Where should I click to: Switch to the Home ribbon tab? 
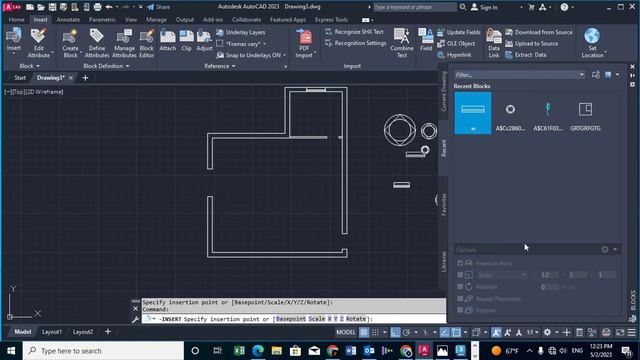[16, 20]
